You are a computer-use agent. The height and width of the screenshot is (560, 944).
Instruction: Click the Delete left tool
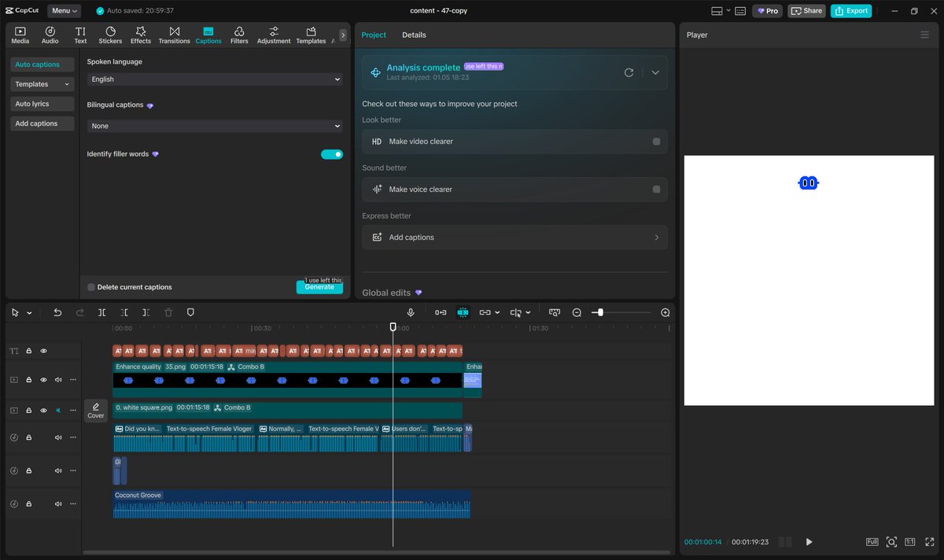click(124, 312)
